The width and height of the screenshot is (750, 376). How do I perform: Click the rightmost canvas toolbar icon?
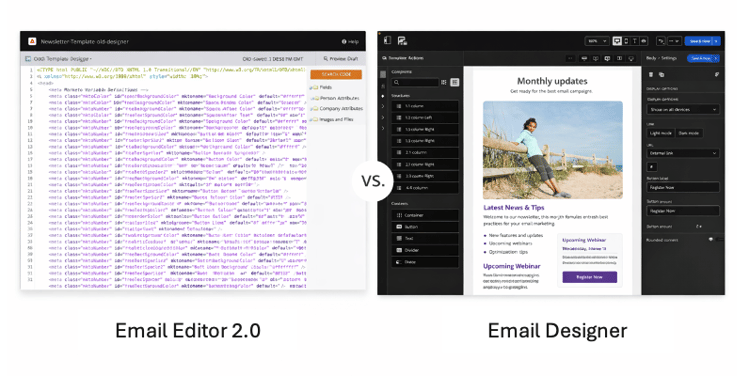coord(631,58)
